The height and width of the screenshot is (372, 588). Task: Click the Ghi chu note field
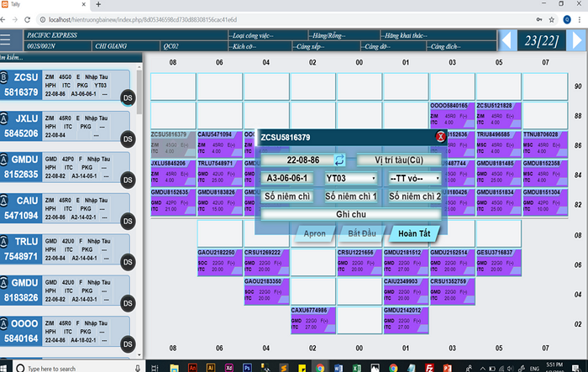point(351,214)
